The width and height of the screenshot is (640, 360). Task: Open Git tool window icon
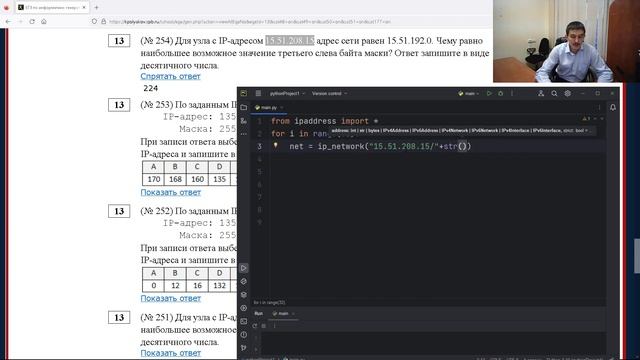[244, 348]
